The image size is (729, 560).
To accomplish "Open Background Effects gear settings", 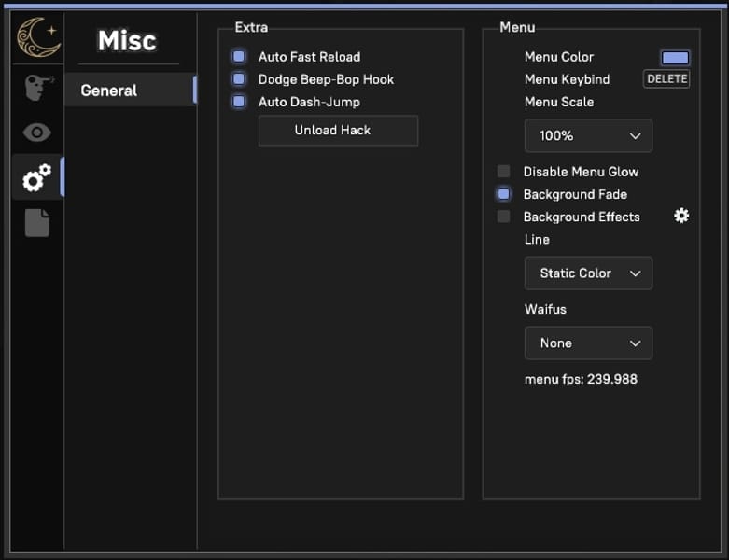I will coord(681,217).
